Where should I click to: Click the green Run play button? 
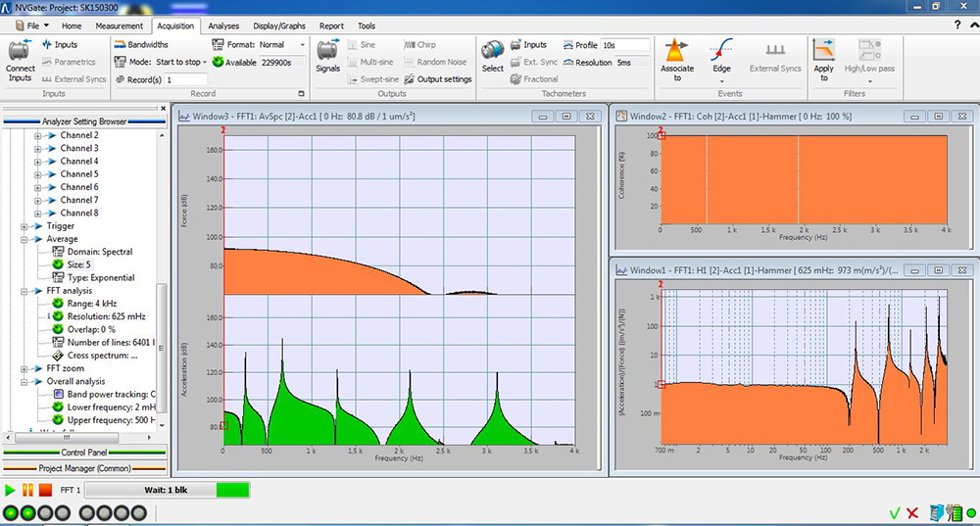click(x=10, y=490)
